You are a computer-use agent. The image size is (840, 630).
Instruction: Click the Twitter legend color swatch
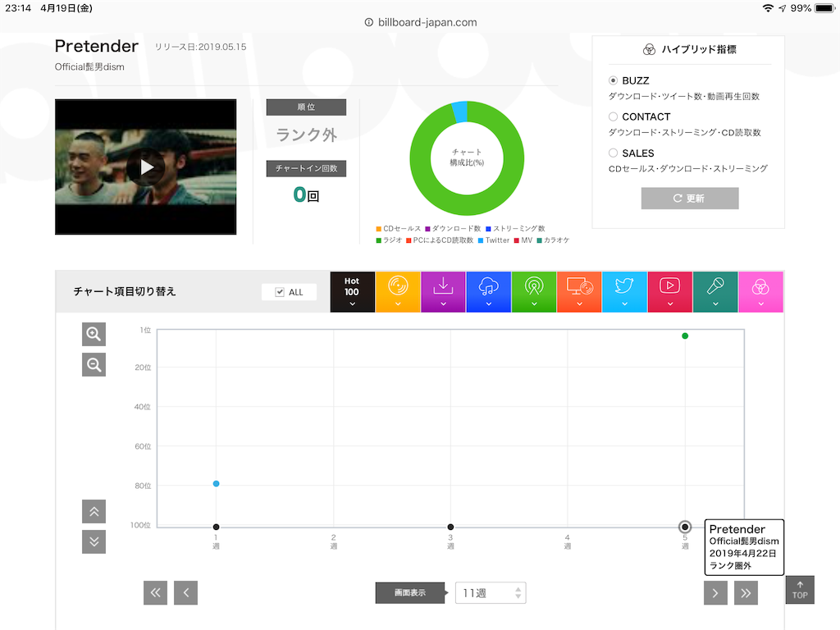[481, 240]
